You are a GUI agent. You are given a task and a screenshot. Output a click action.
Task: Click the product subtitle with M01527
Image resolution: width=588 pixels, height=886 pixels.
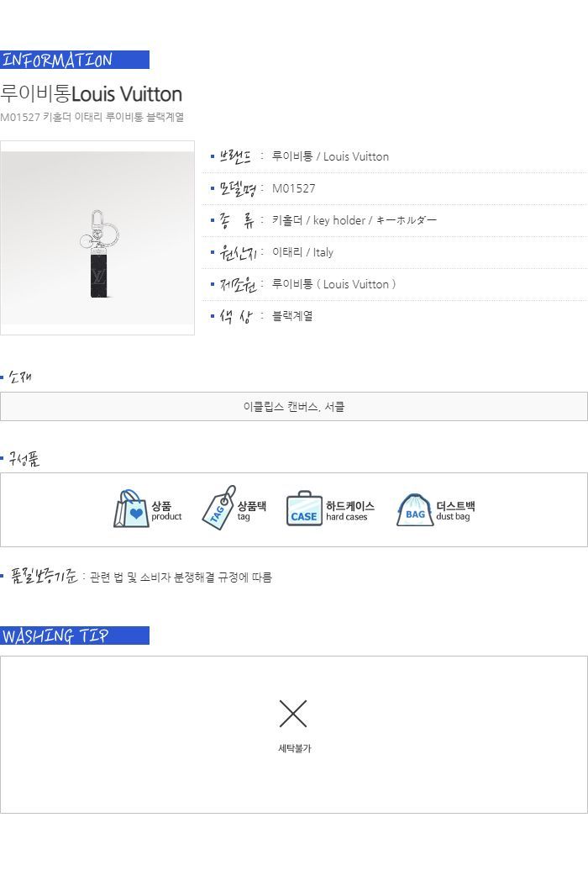point(92,118)
